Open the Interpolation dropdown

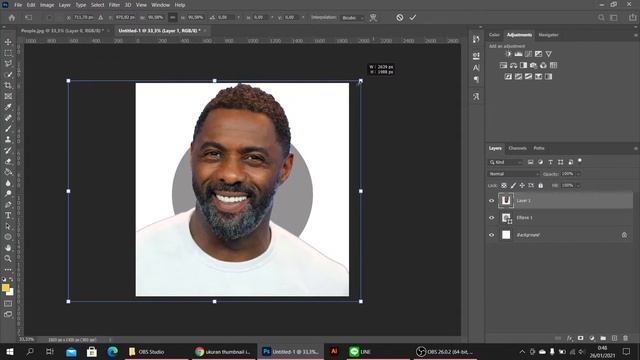point(353,18)
